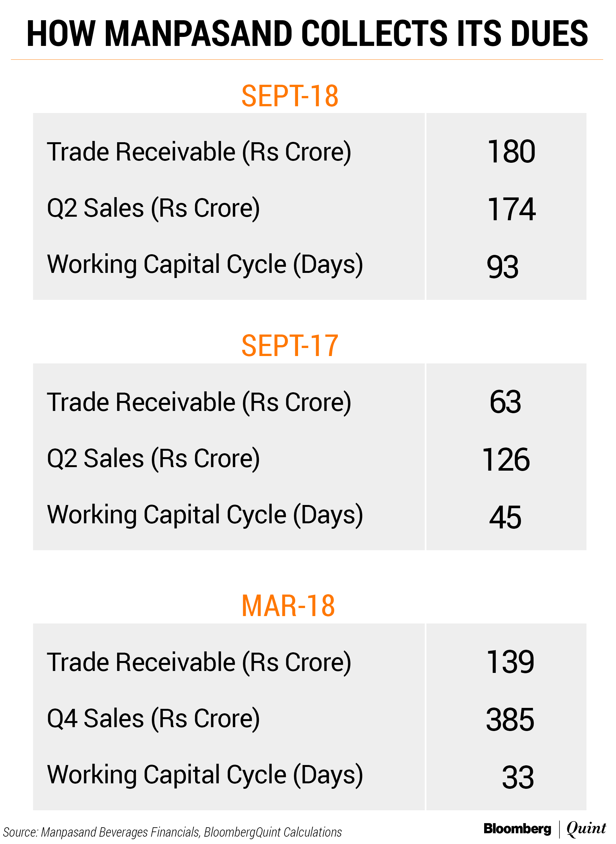
Task: Click the Mar-18 working capital value 33
Action: pyautogui.click(x=518, y=778)
